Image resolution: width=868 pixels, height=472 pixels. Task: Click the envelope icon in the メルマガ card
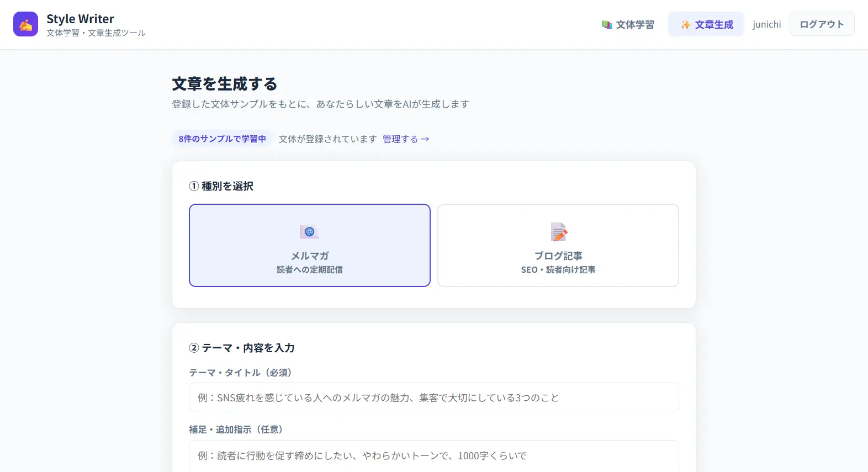309,232
